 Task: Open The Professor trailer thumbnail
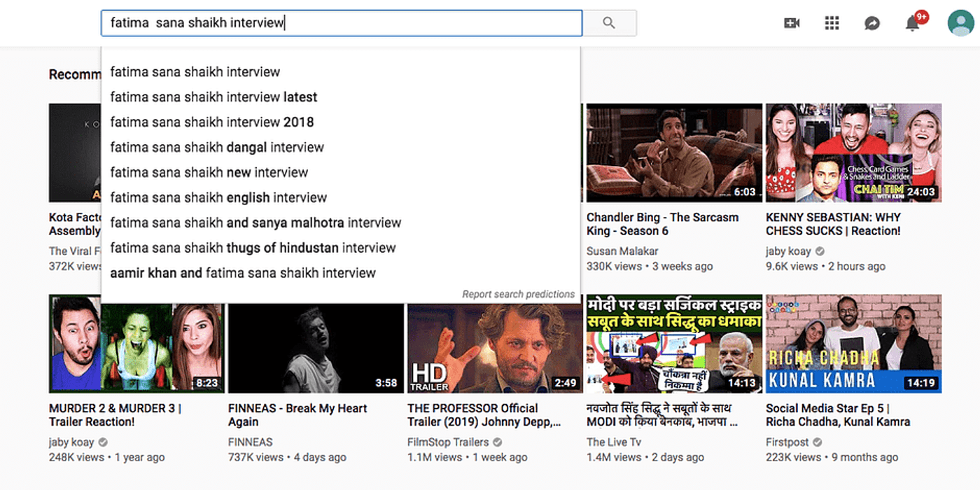tap(494, 344)
